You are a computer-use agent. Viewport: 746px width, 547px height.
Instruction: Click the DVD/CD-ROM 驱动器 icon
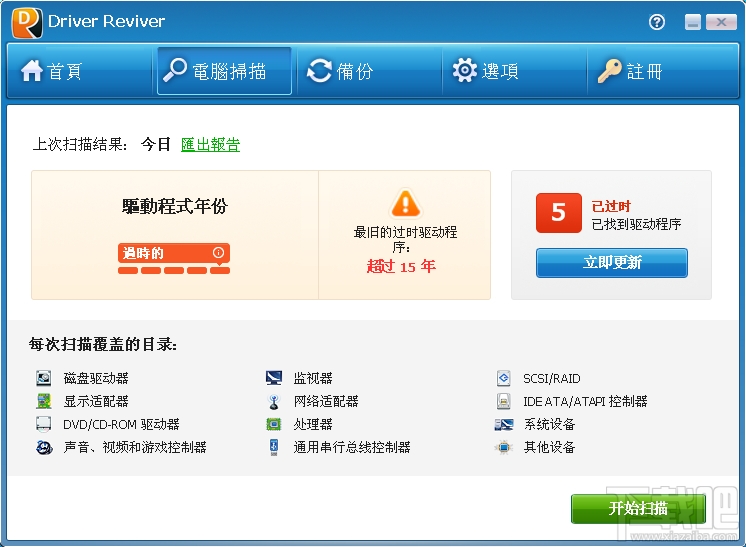43,424
